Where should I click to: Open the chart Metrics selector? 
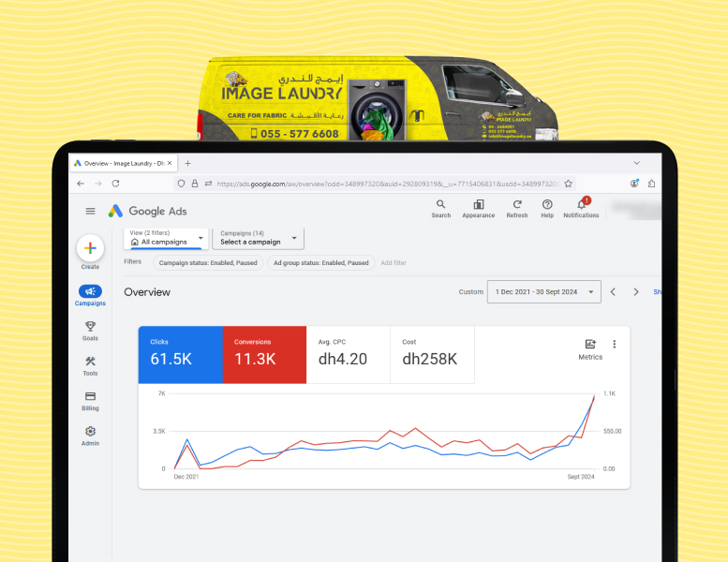pos(590,348)
